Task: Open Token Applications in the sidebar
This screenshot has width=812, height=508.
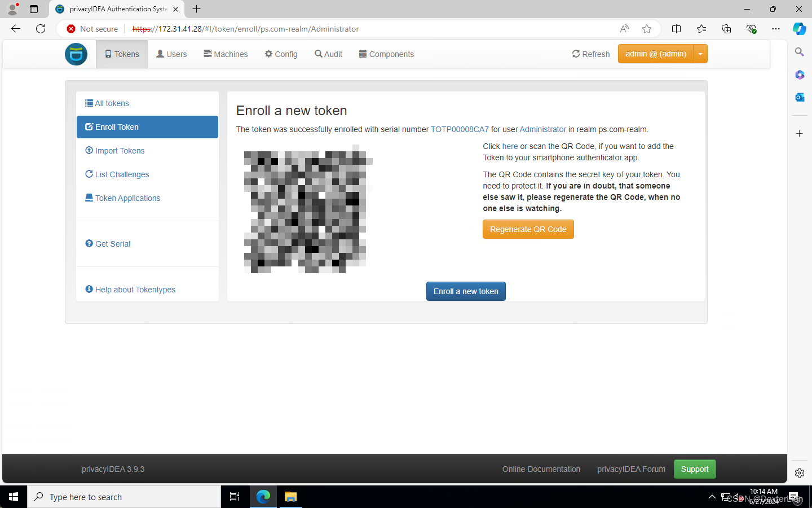Action: (147, 198)
